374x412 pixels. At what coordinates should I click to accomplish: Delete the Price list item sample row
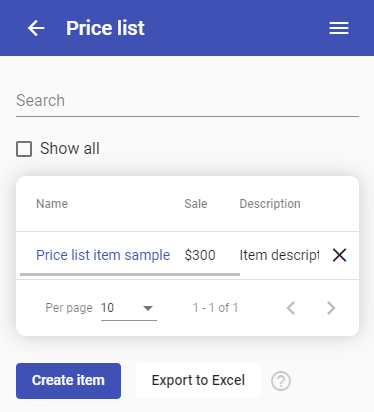point(339,255)
